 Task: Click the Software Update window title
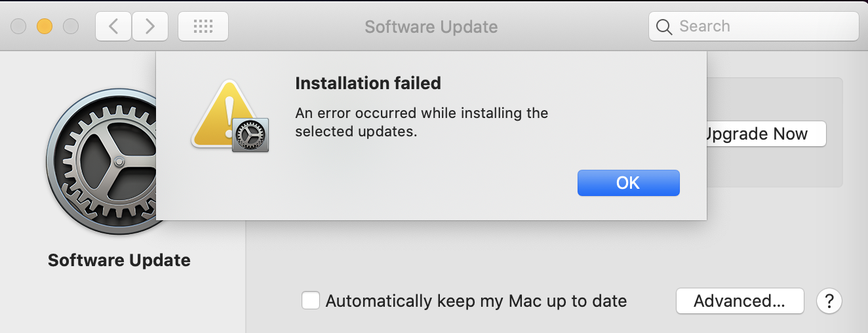pos(431,27)
